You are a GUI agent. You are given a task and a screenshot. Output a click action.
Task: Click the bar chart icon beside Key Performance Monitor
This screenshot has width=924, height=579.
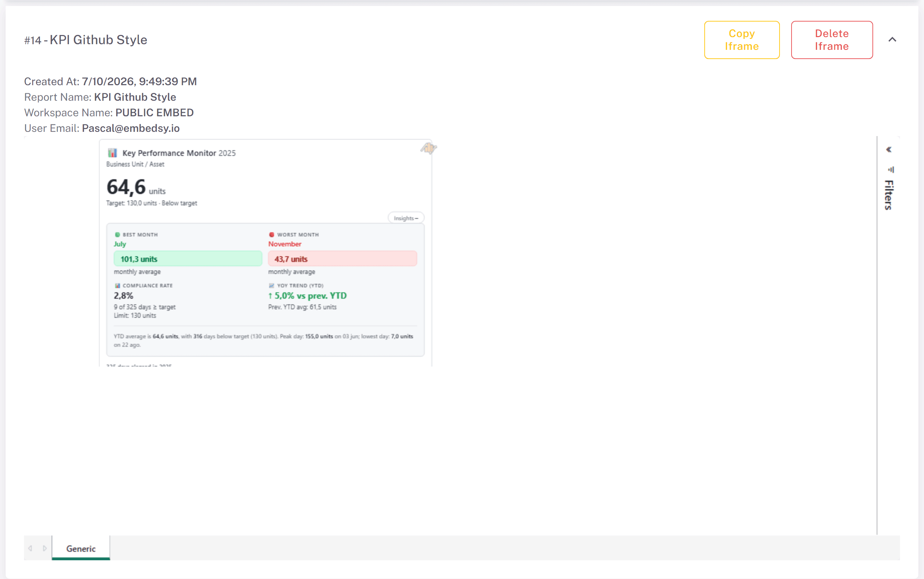click(112, 153)
